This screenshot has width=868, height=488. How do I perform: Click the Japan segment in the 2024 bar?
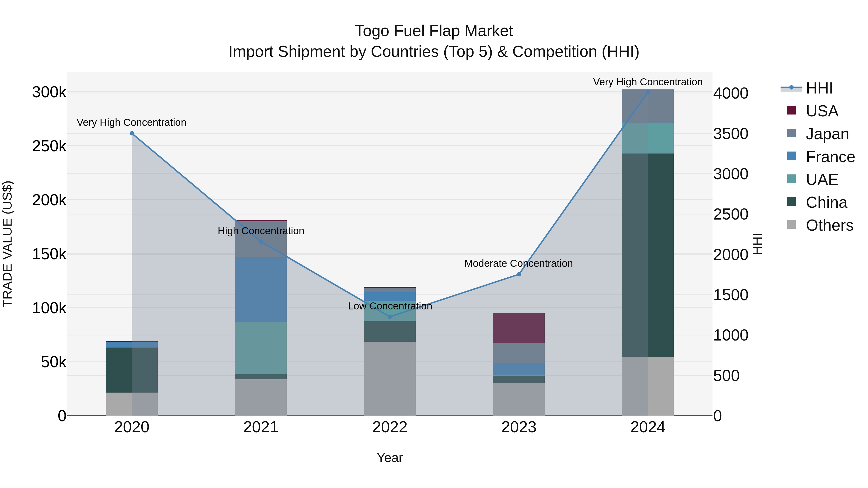coord(648,107)
